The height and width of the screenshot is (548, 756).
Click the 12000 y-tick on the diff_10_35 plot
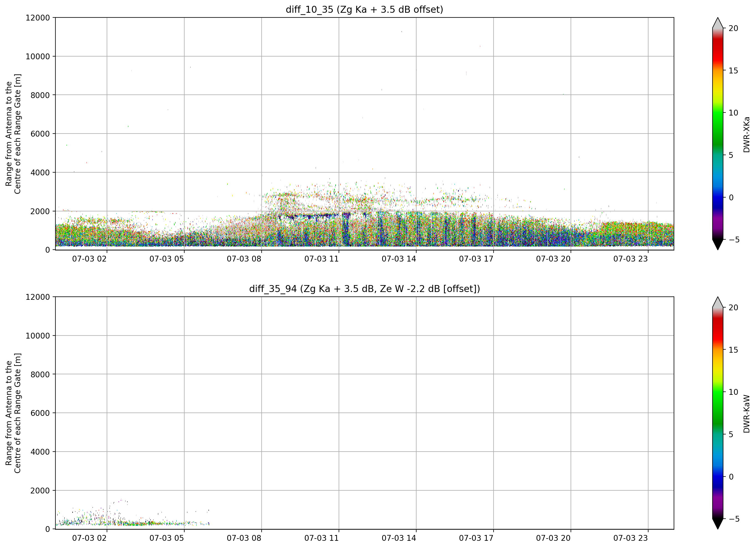click(38, 18)
